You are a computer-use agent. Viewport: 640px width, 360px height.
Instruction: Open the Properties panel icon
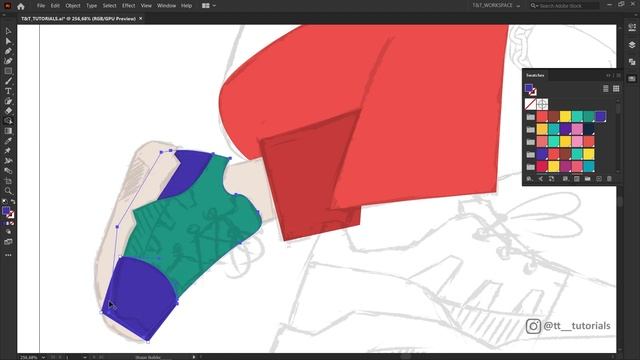click(632, 28)
